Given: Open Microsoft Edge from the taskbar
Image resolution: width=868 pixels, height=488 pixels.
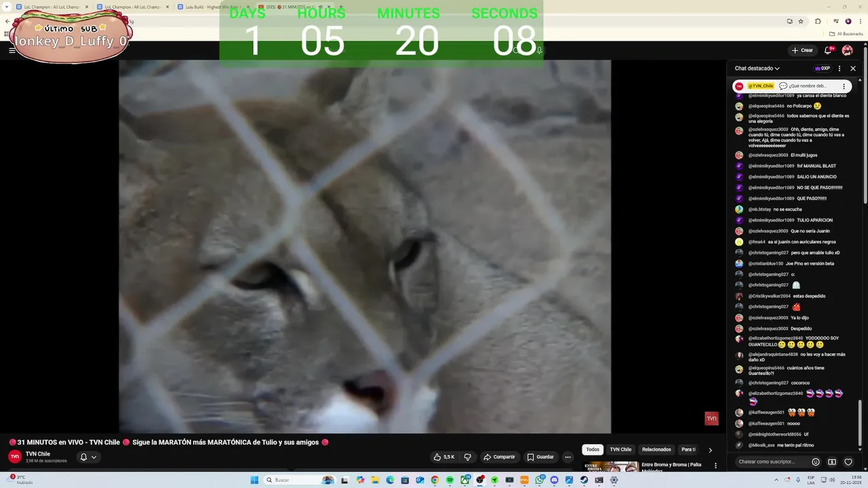Looking at the screenshot, I should point(390,480).
